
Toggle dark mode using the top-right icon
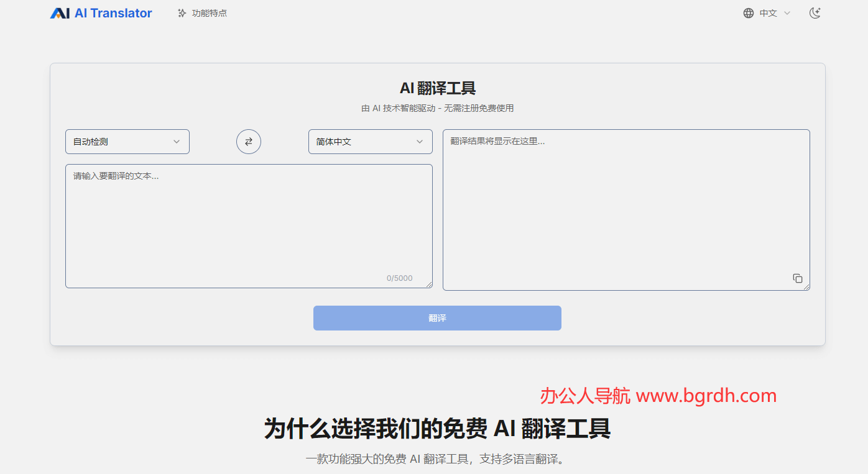pos(815,12)
